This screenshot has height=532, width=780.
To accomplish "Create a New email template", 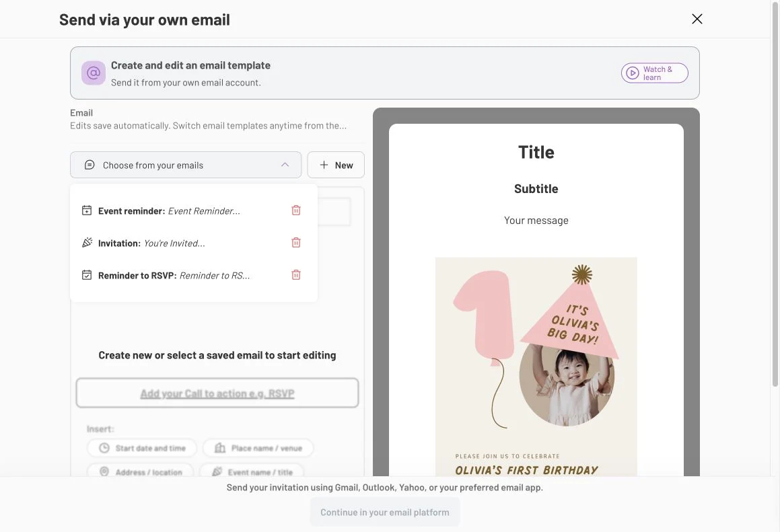I will [x=336, y=165].
